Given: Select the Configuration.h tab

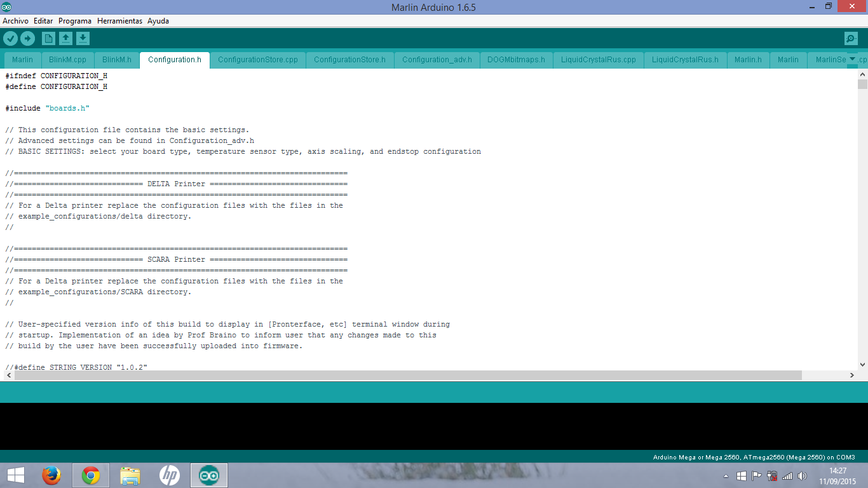Looking at the screenshot, I should point(175,60).
